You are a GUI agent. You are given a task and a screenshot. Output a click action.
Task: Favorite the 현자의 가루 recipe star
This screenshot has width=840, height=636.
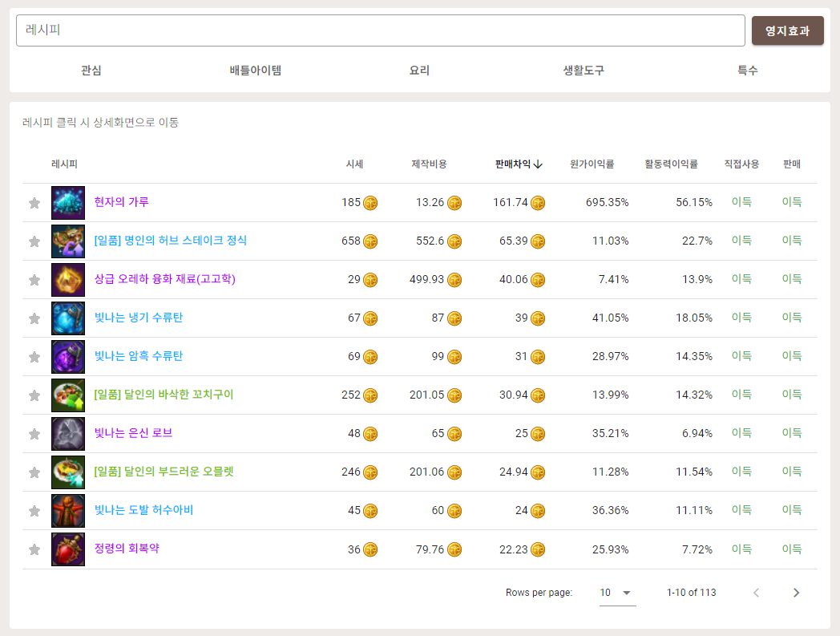(x=34, y=202)
